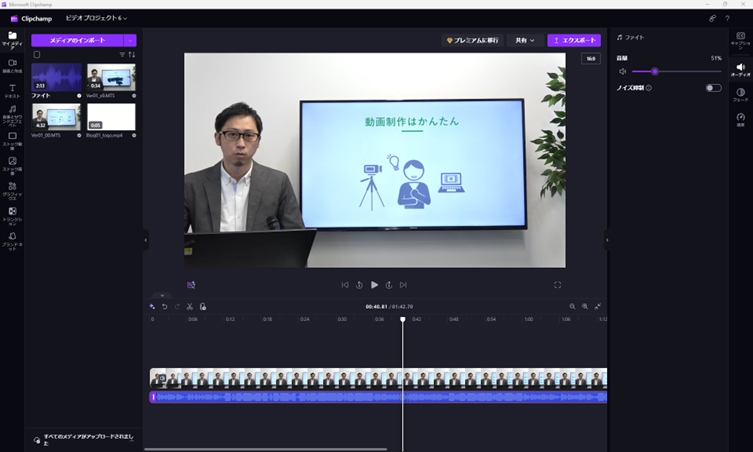Mute audio with the speaker icon
753x452 pixels.
[622, 72]
